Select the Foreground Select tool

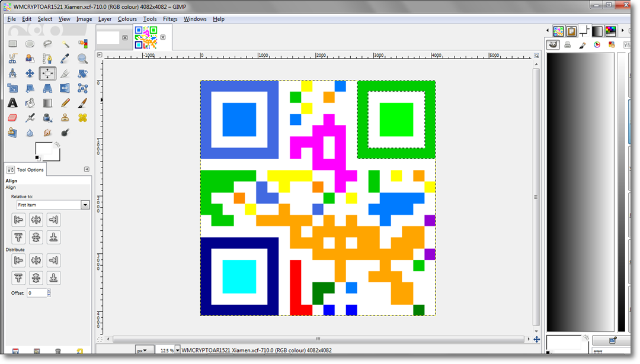click(x=30, y=59)
